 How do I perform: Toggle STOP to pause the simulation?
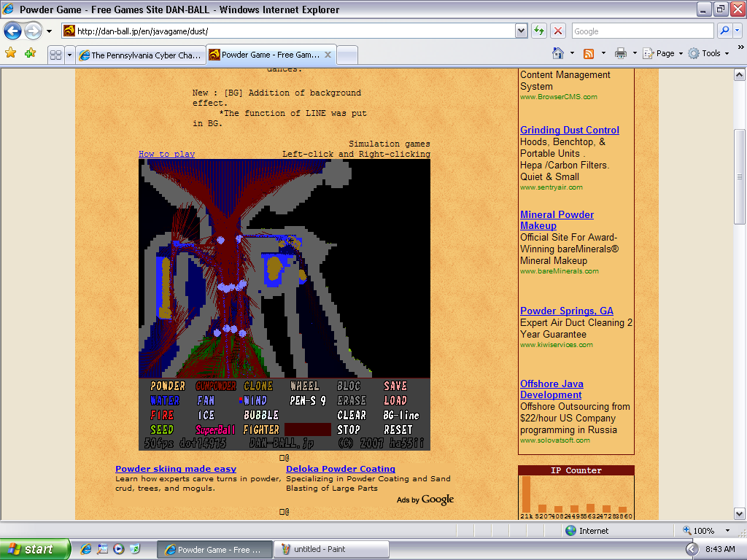pos(349,429)
